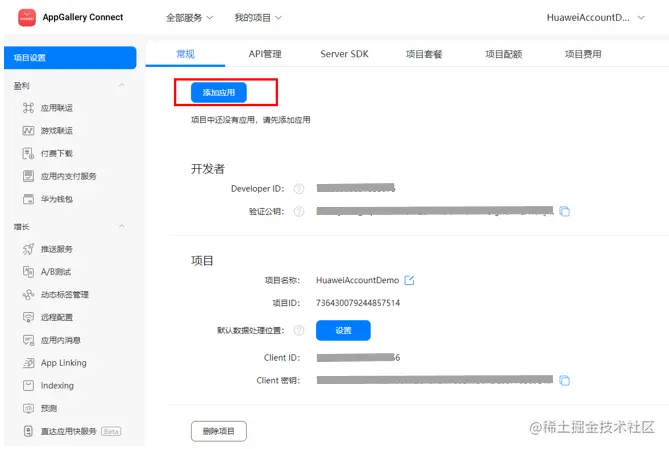Switch to the 项目配额 tab
The height and width of the screenshot is (449, 669).
point(503,54)
